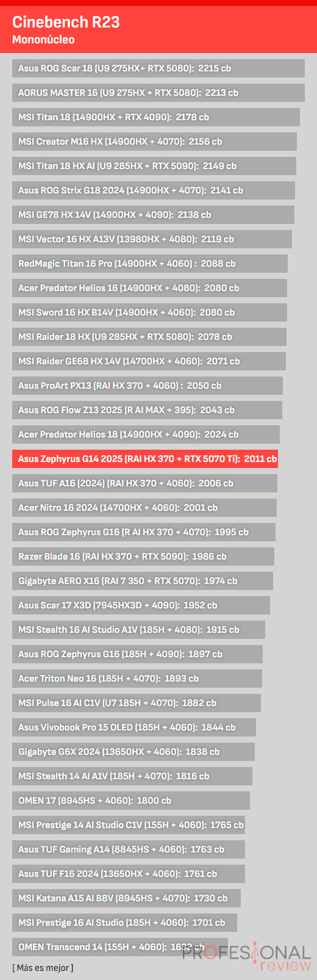Click the OMEN 17 8945HS result bar

tap(131, 801)
